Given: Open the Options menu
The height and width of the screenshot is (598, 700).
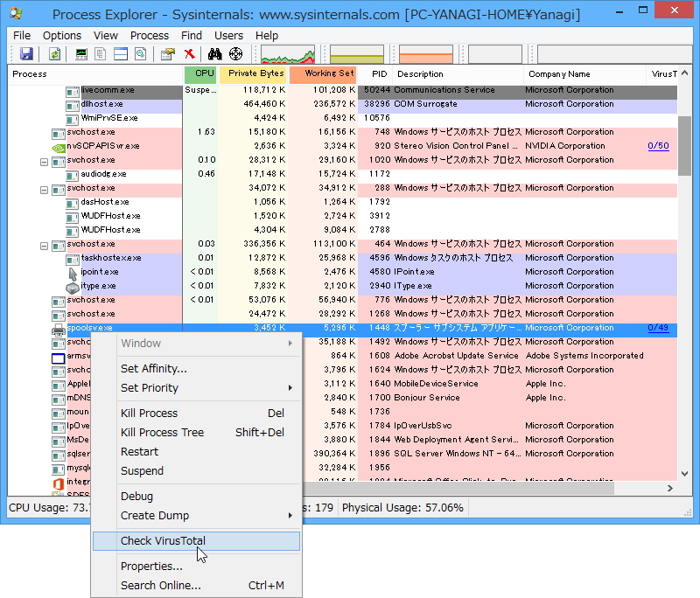Looking at the screenshot, I should pos(62,35).
